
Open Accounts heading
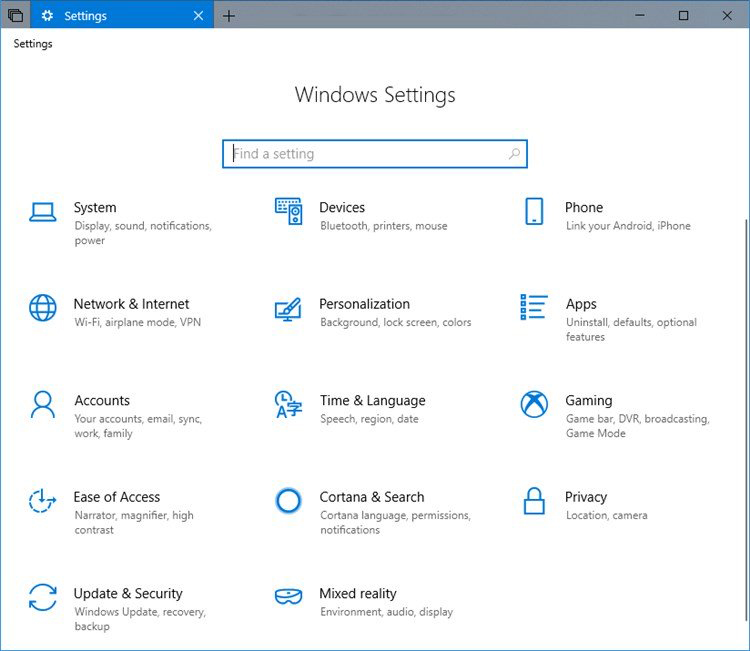[102, 400]
